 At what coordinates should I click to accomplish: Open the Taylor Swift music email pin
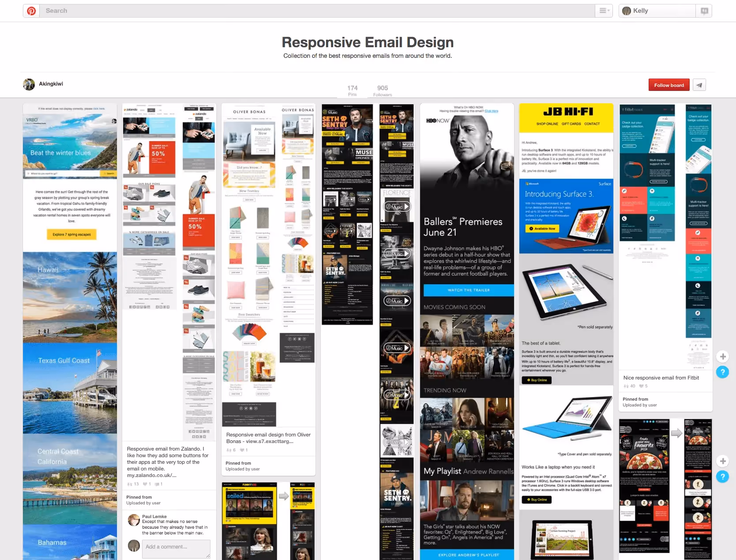click(x=268, y=521)
